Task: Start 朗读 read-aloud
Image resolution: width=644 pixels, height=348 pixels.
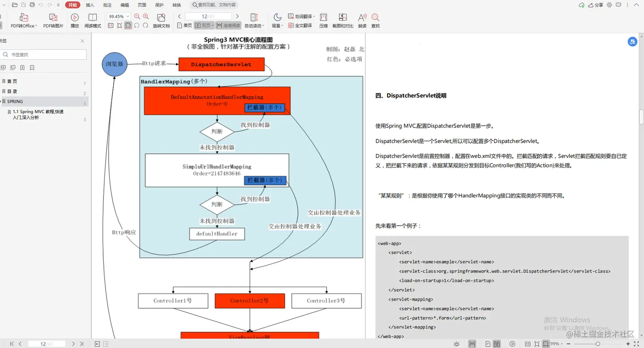Action: click(361, 20)
